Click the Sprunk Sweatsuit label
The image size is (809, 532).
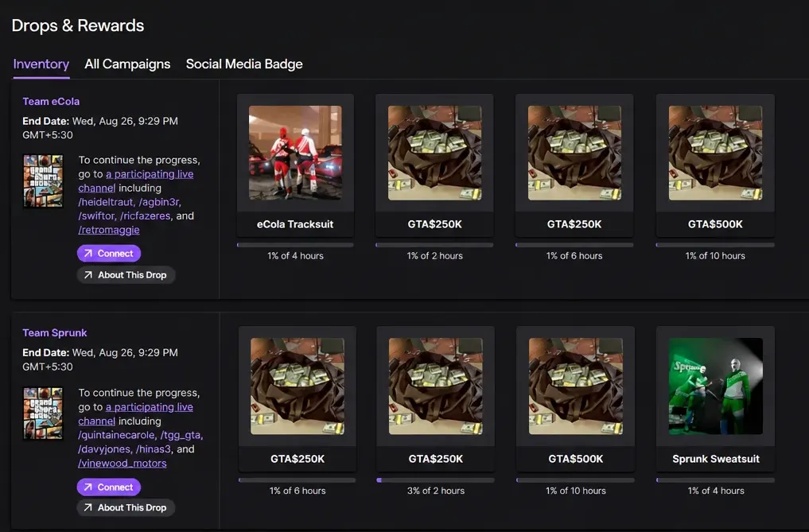pos(716,459)
